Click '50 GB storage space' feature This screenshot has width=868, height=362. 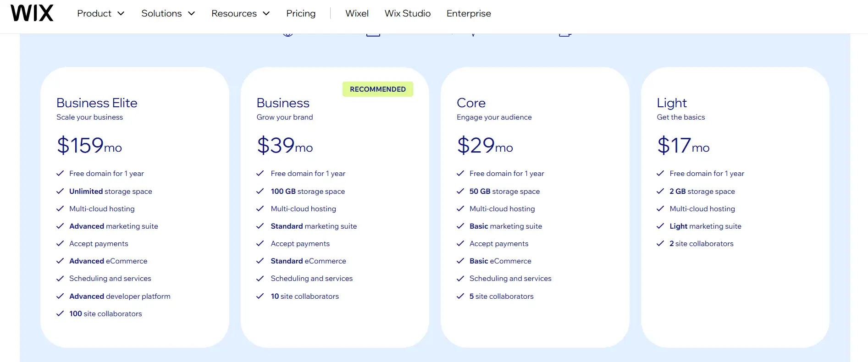[x=504, y=191]
